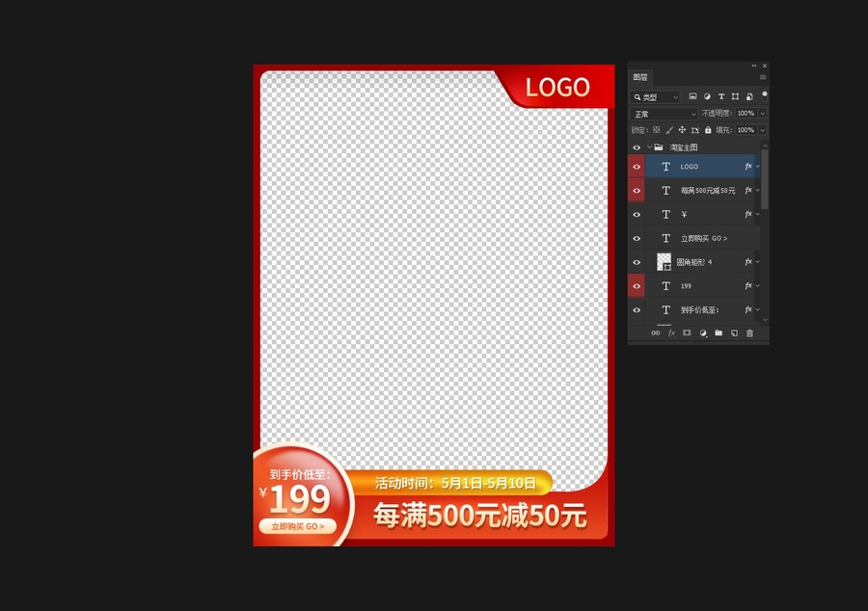The height and width of the screenshot is (611, 868).
Task: Lock all attributes padlock icon
Action: [x=708, y=130]
